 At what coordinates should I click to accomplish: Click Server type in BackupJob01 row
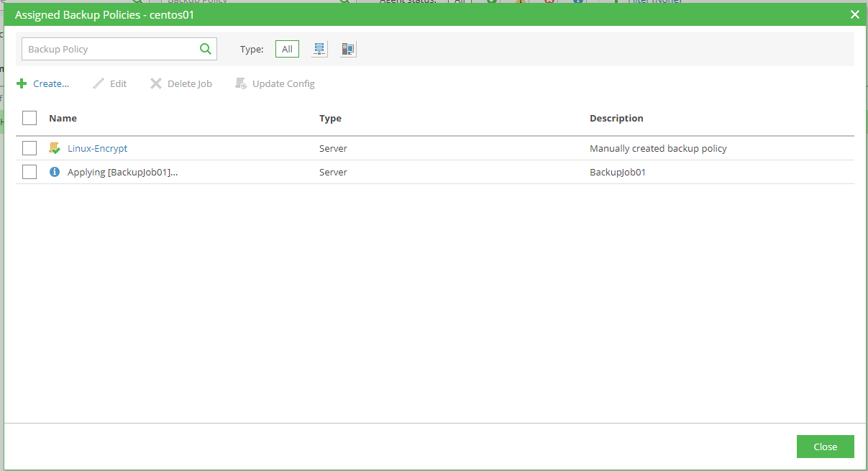click(x=333, y=172)
